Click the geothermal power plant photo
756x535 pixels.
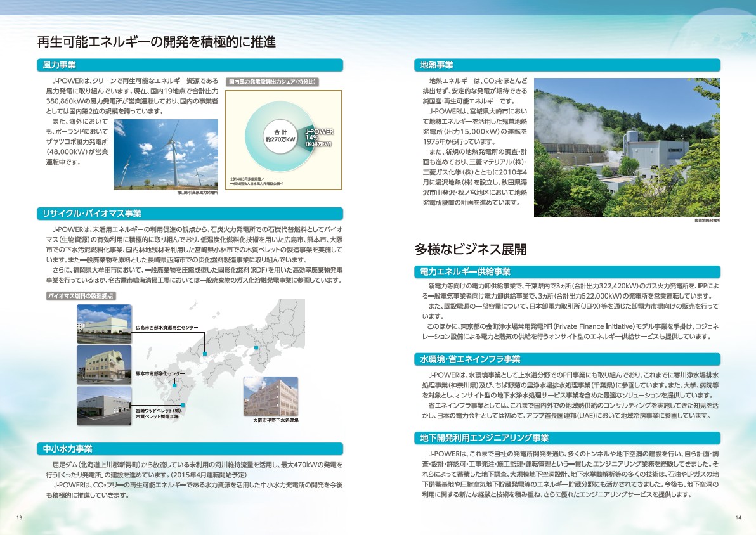tap(627, 148)
